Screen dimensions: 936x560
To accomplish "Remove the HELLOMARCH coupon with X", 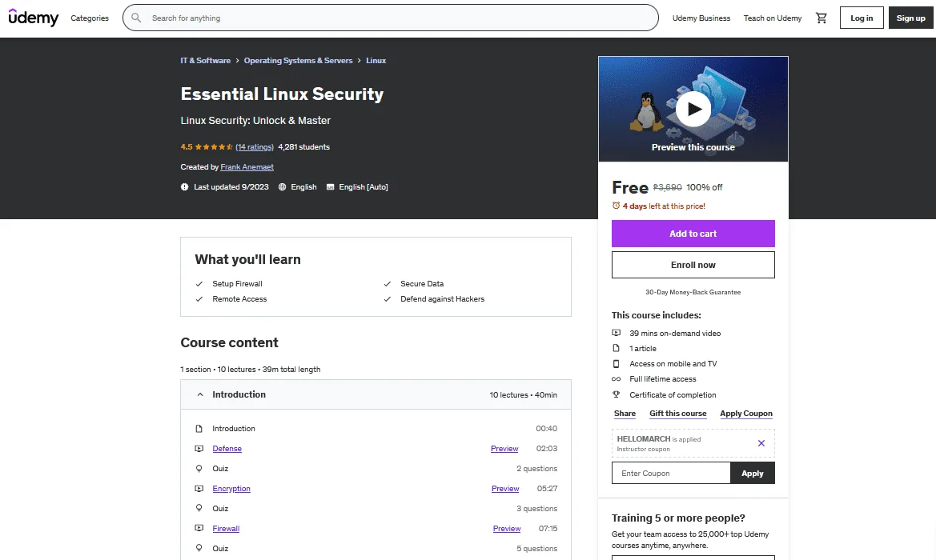I will pos(761,443).
